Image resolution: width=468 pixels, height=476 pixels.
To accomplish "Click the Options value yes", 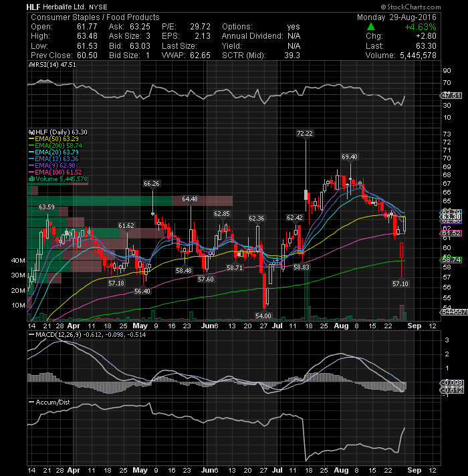I will point(294,27).
